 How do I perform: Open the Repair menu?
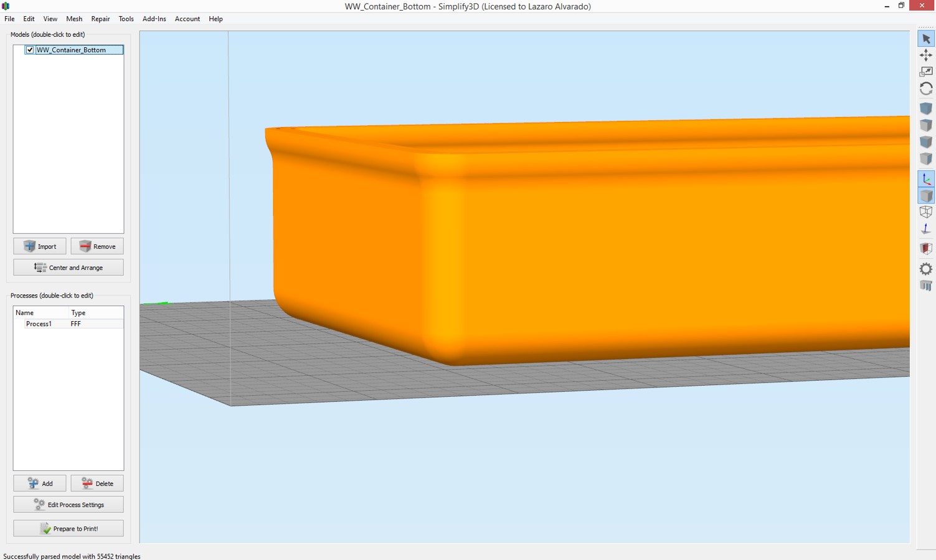100,19
